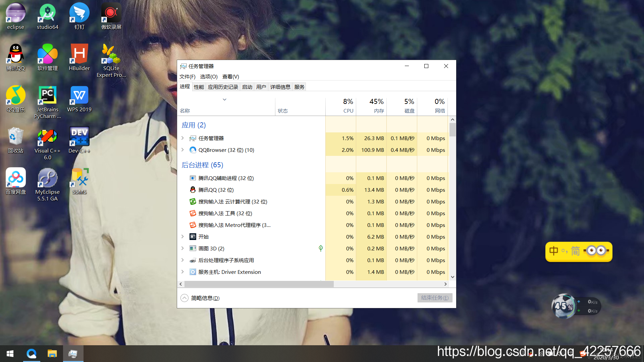The height and width of the screenshot is (362, 644).
Task: Expand the QQBrowser (32 位) process group
Action: point(182,150)
